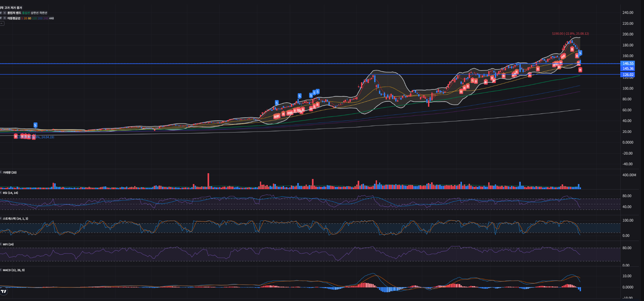Click the red 5-period moving average value
The height and width of the screenshot is (301, 644).
[22, 18]
